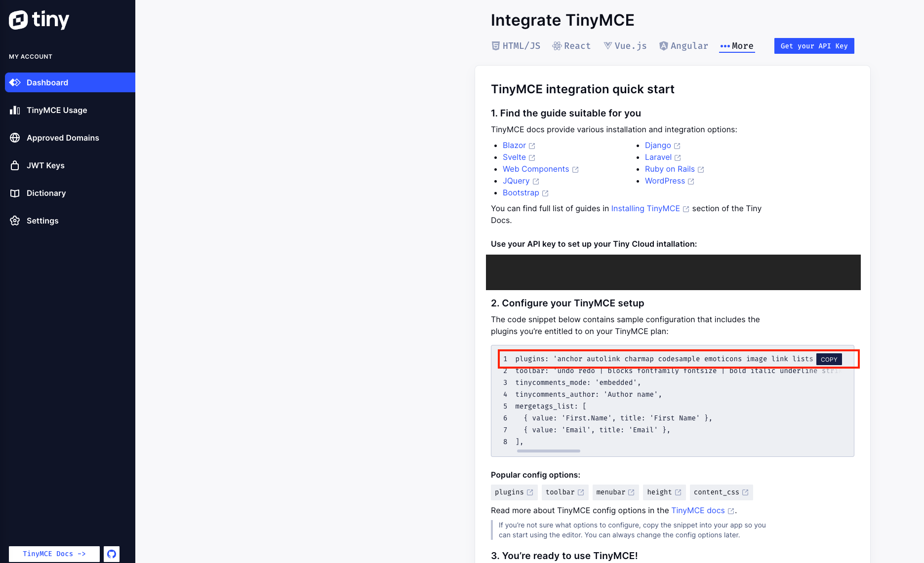The height and width of the screenshot is (563, 924).
Task: Click the HTML5 icon on HTML/JS tab
Action: (495, 46)
